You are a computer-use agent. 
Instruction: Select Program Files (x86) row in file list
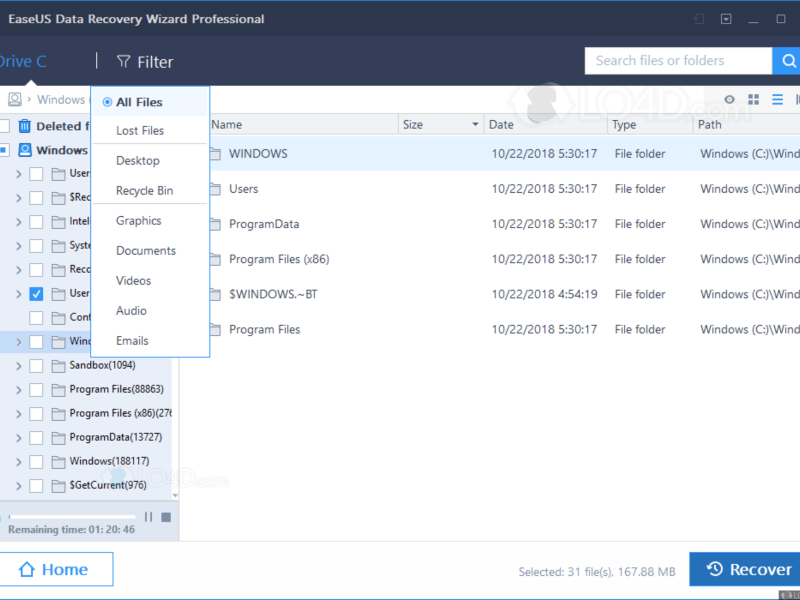tap(505, 259)
